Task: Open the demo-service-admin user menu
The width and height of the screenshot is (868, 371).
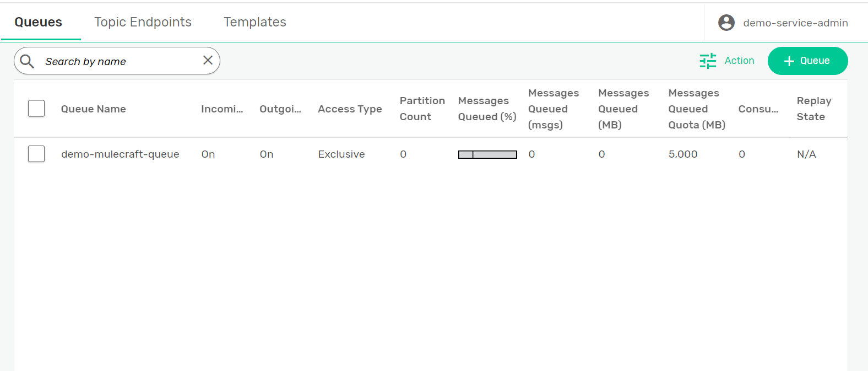Action: click(795, 23)
